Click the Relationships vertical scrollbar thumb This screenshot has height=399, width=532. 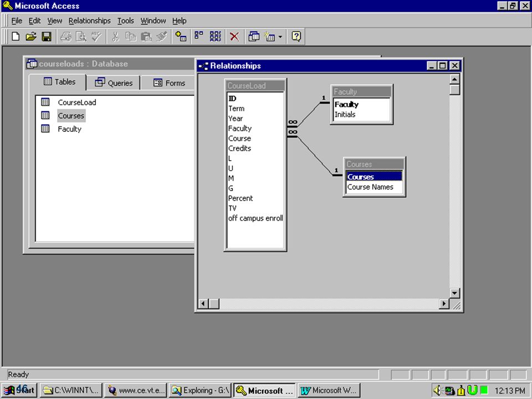(454, 90)
